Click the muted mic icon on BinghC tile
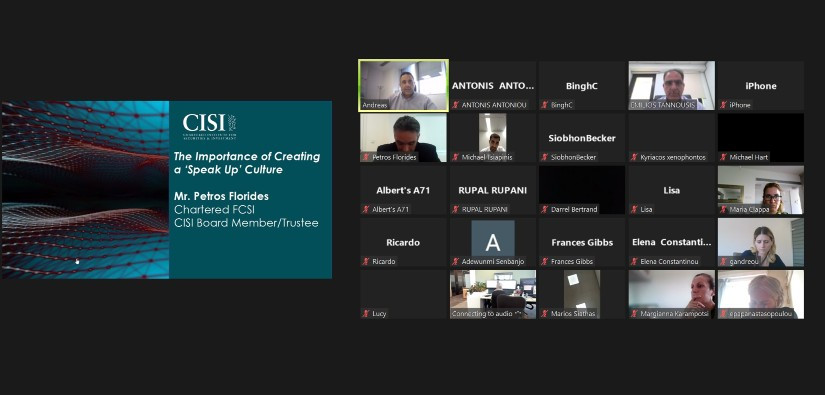The image size is (825, 396). tap(545, 105)
